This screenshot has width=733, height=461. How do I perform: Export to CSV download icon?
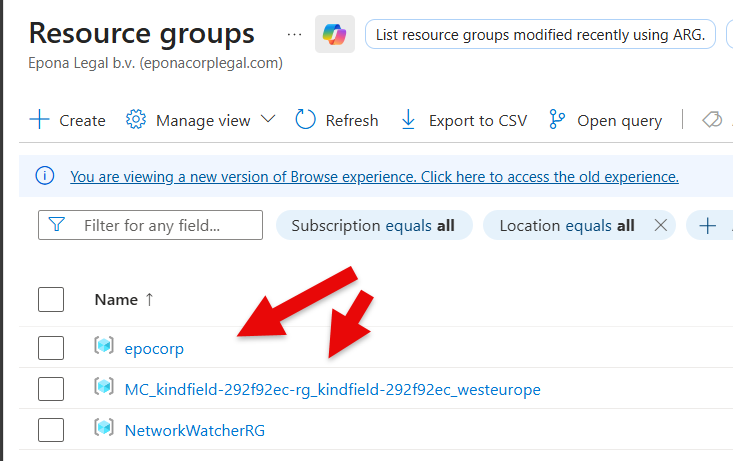[408, 120]
